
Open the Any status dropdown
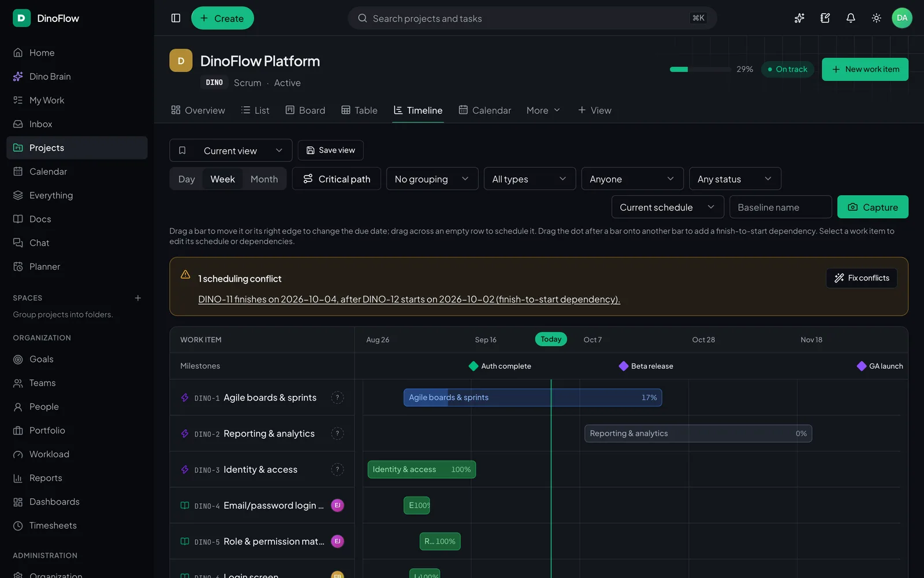click(735, 179)
